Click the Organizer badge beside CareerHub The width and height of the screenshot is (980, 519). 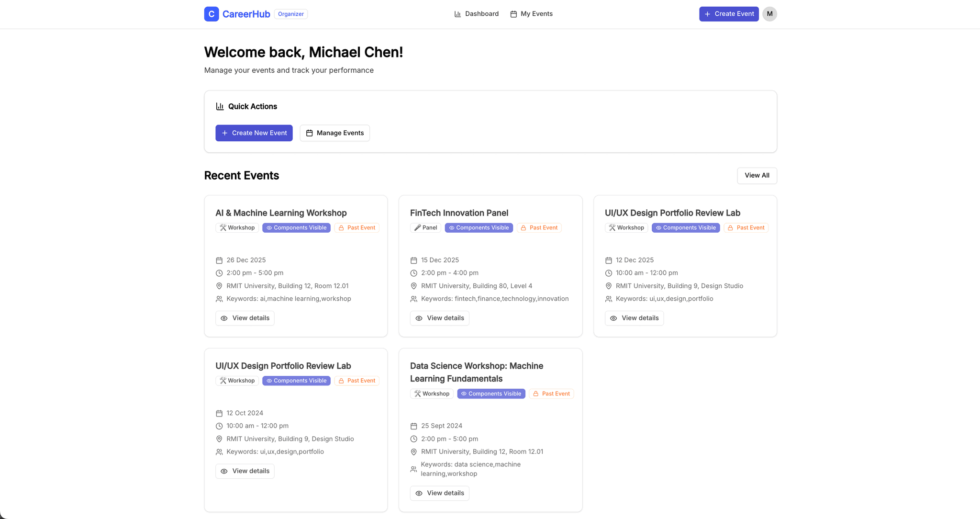[x=290, y=14]
